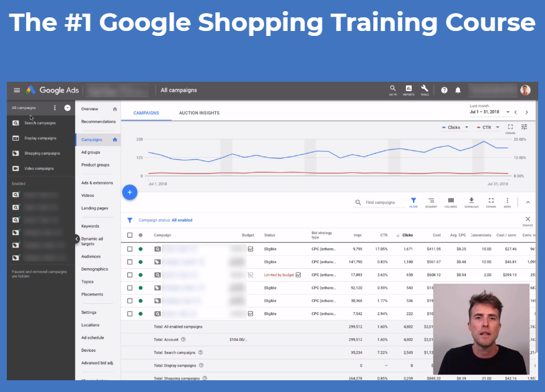Open the hamburger main menu

pyautogui.click(x=17, y=90)
